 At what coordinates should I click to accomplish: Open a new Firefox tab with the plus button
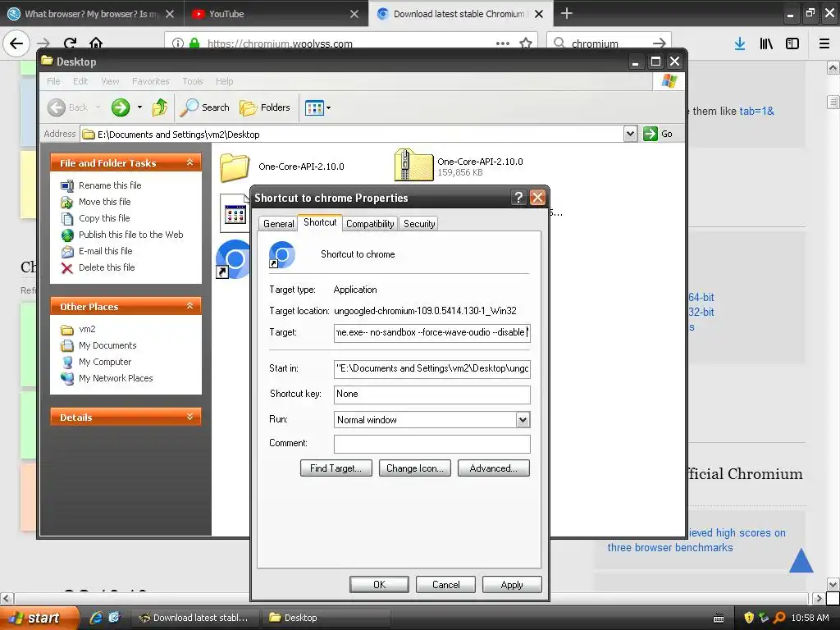566,13
